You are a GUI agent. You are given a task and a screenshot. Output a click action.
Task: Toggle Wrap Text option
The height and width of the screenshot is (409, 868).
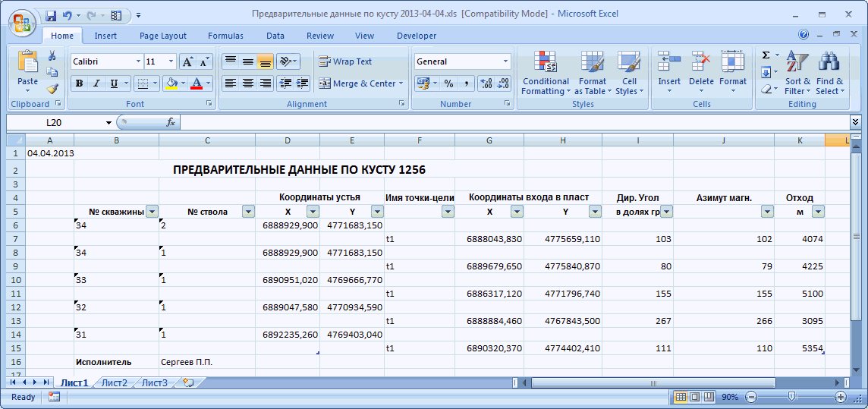(346, 61)
